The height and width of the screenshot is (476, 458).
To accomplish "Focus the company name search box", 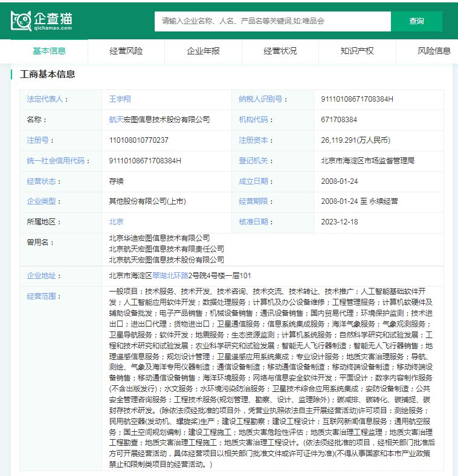I will pos(273,21).
